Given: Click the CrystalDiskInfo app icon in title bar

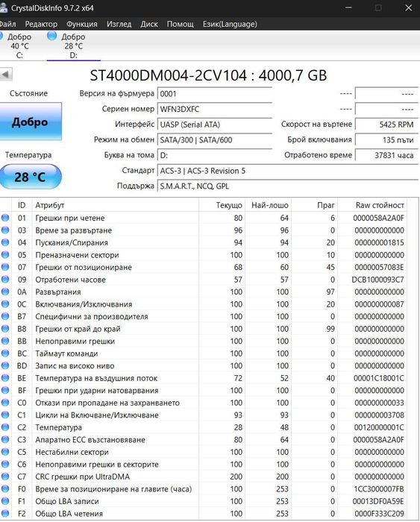Looking at the screenshot, I should pos(3,8).
